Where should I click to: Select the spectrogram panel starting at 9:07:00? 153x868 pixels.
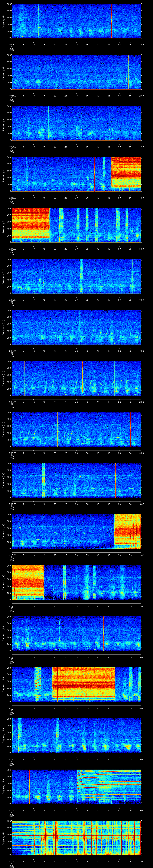(x=76, y=378)
